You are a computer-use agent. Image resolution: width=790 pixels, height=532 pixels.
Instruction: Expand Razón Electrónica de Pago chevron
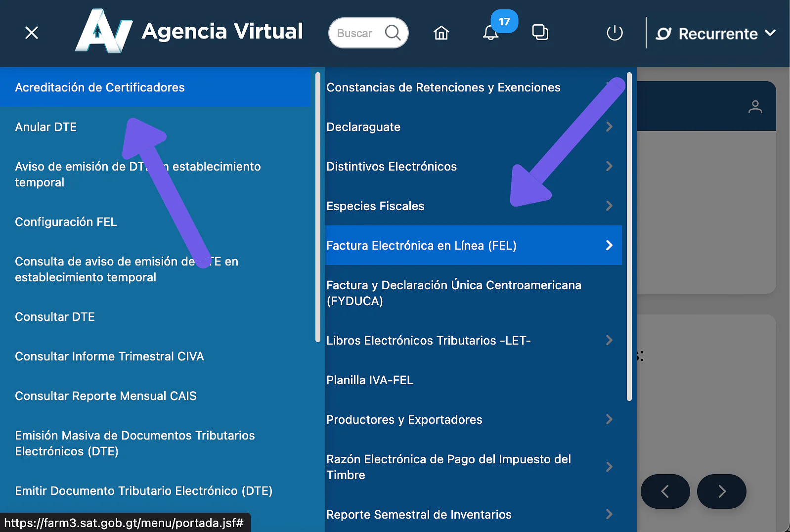[x=609, y=467]
